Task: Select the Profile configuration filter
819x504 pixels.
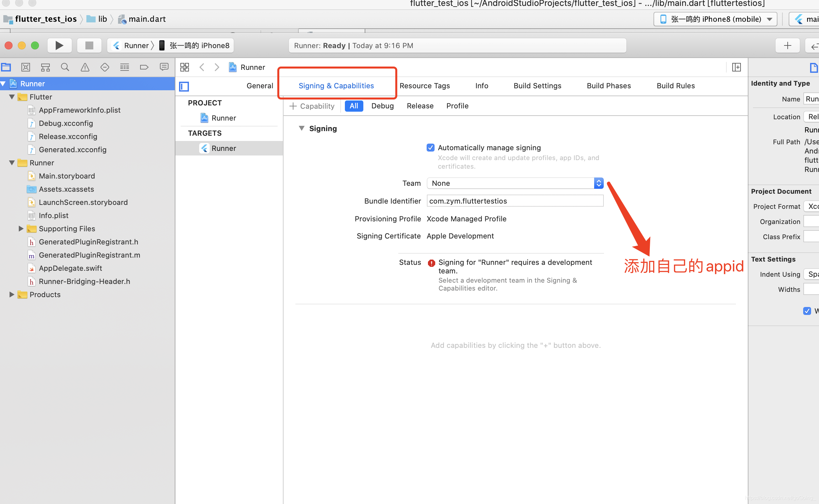Action: pyautogui.click(x=457, y=106)
